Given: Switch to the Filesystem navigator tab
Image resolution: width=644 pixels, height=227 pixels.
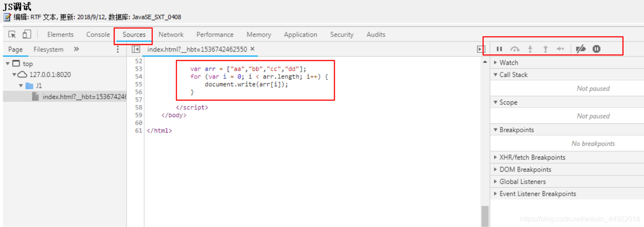Looking at the screenshot, I should (x=48, y=49).
